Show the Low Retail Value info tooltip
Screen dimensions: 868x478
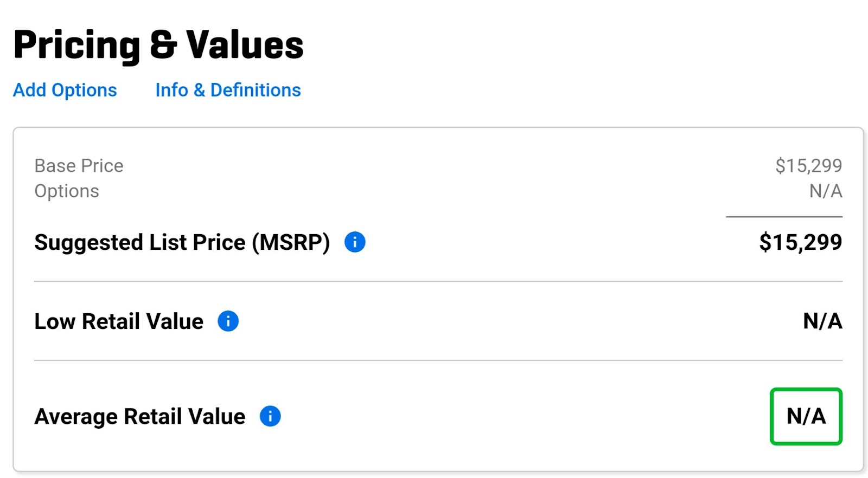coord(228,321)
